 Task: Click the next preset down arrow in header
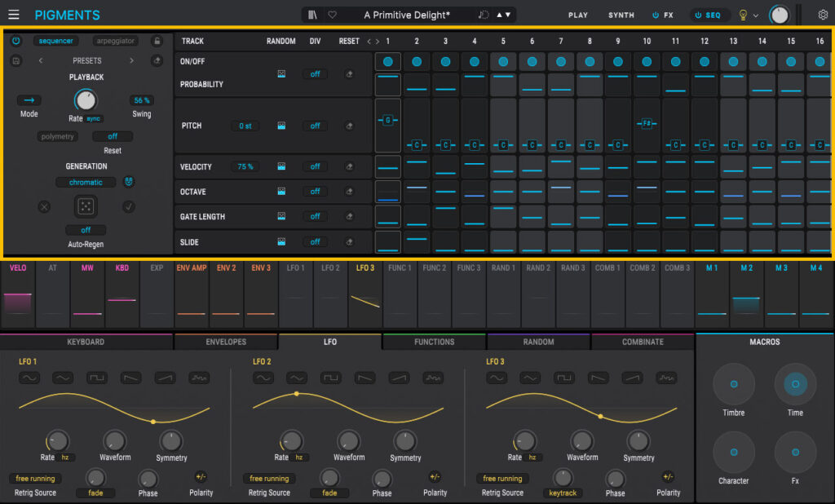click(508, 15)
